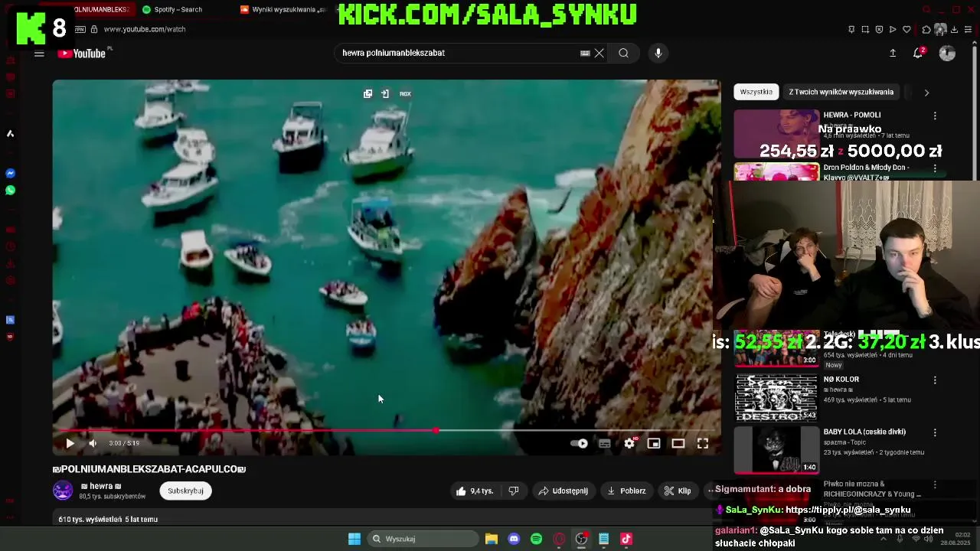The height and width of the screenshot is (551, 980).
Task: Click the red playhead scrubber dot
Action: [436, 431]
